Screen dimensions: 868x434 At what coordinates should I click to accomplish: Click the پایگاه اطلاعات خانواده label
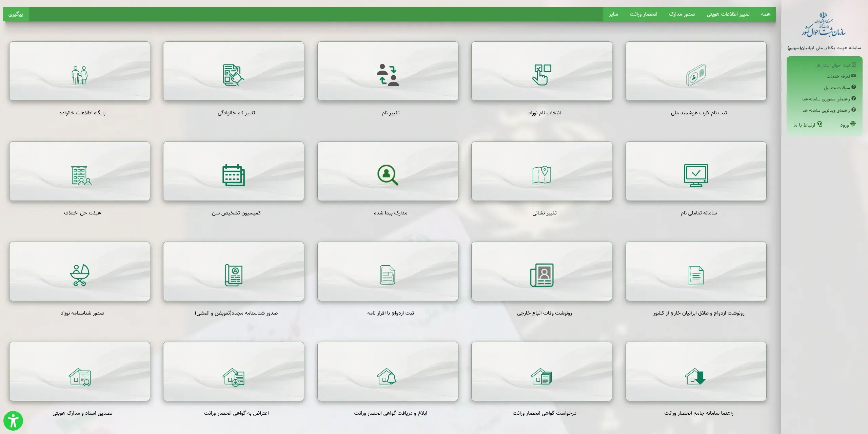coord(82,113)
